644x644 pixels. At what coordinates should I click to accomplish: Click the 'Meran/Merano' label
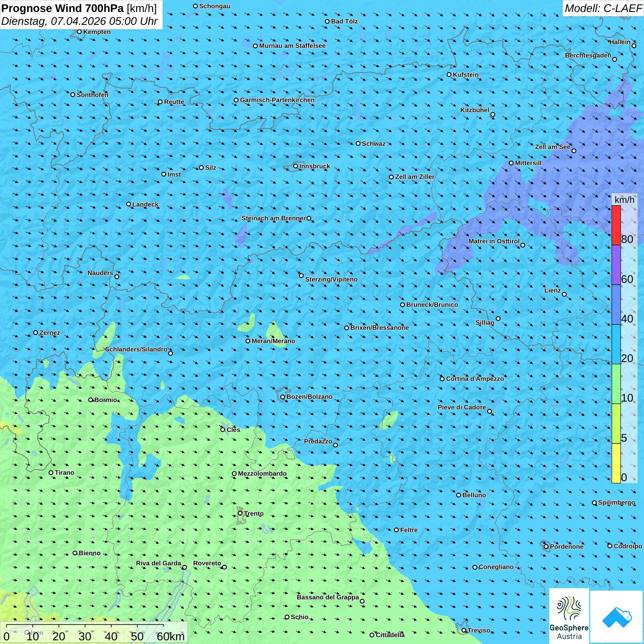[x=273, y=341]
